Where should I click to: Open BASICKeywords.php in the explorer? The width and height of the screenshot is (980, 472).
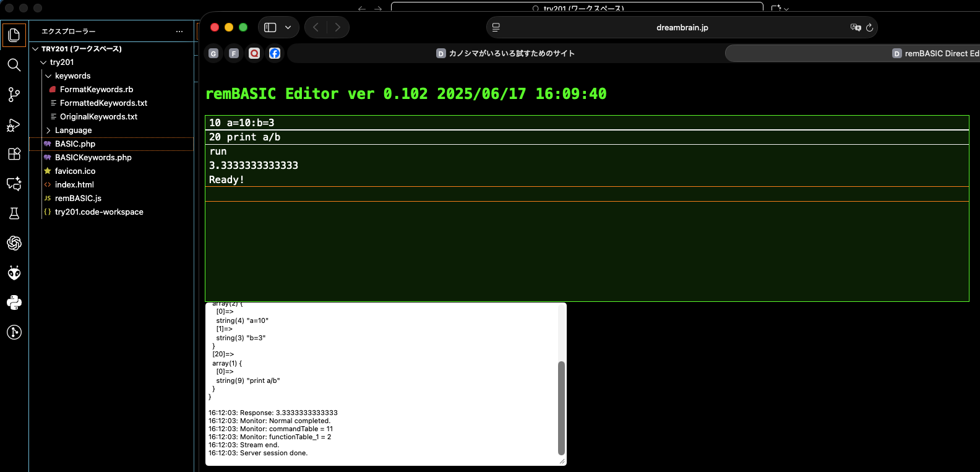click(x=93, y=158)
